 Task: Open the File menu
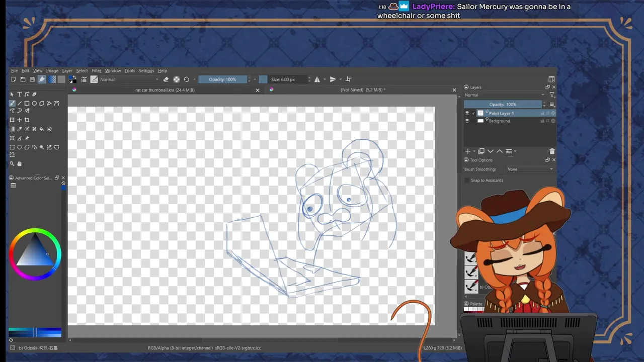pyautogui.click(x=15, y=71)
